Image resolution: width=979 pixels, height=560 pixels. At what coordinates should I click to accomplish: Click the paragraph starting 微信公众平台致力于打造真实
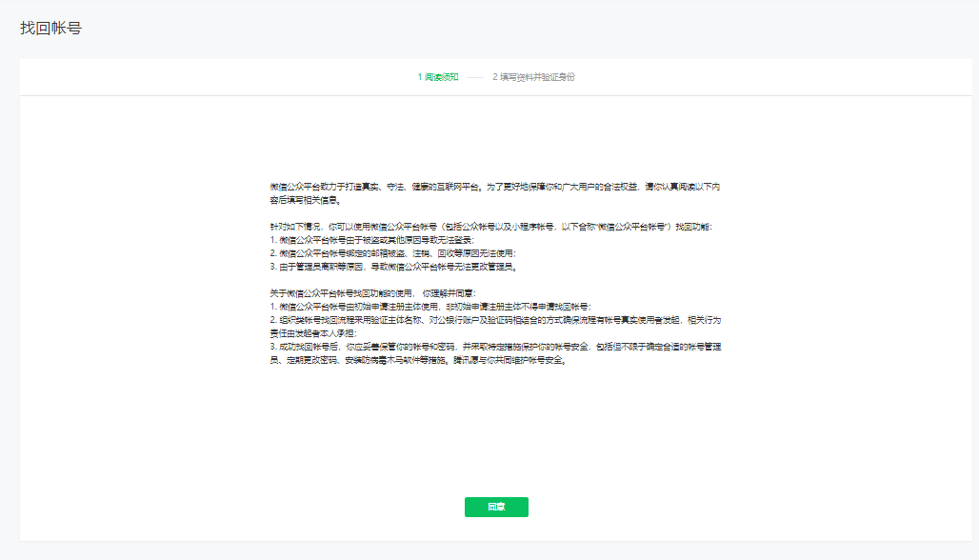click(x=495, y=193)
